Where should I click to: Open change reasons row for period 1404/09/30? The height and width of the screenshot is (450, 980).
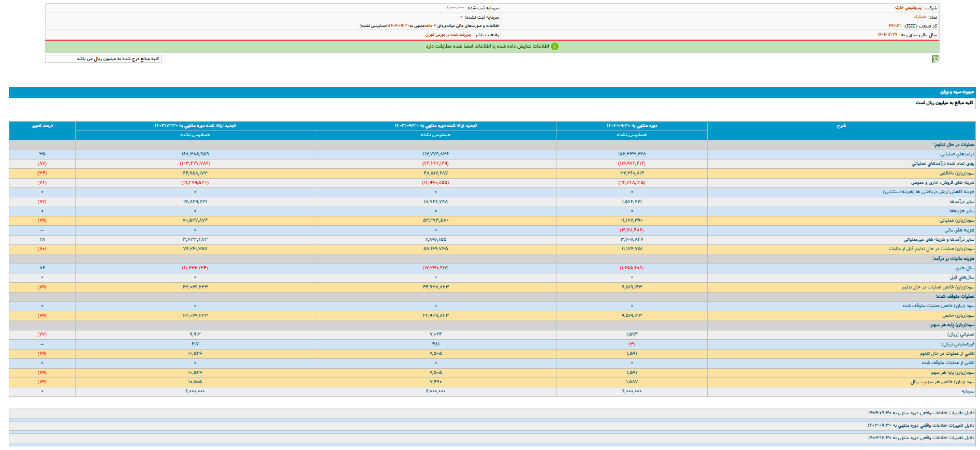click(x=920, y=413)
